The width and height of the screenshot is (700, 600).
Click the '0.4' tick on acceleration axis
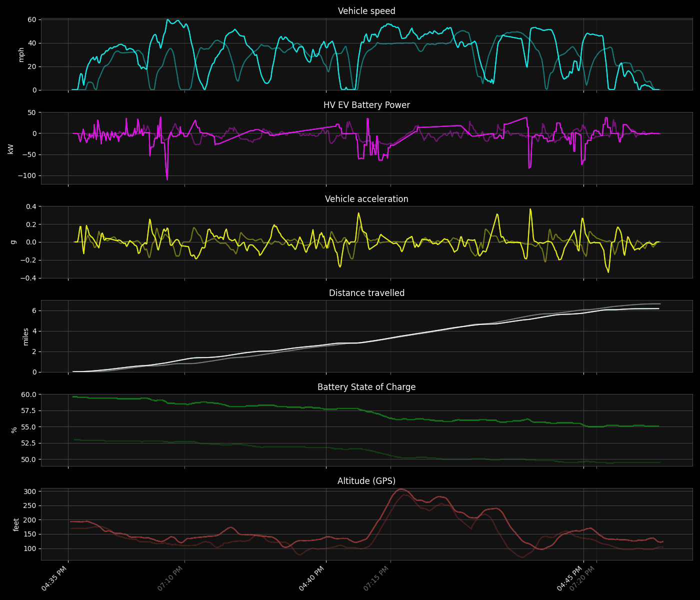[x=32, y=206]
